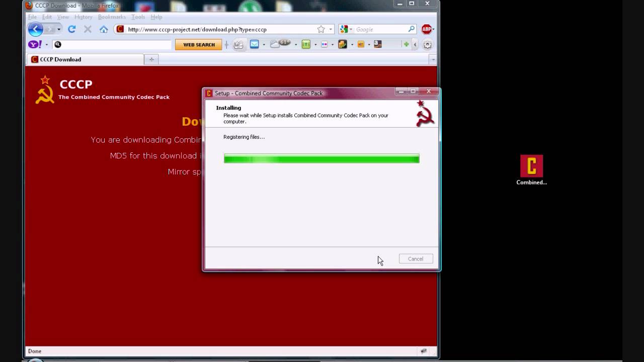Bookmark this page with the star icon
The image size is (644, 362).
pyautogui.click(x=321, y=29)
